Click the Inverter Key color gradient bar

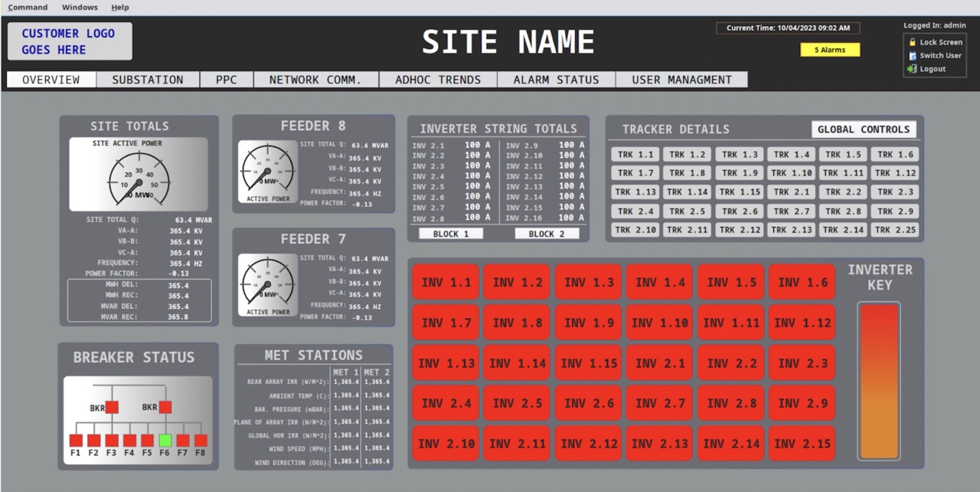pos(879,381)
